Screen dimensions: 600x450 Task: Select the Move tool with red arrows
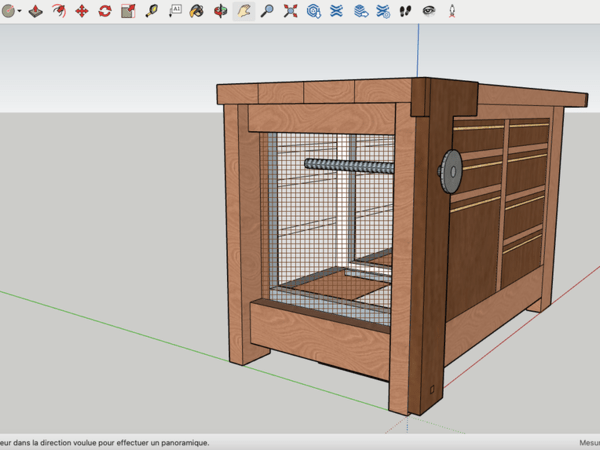coord(82,11)
